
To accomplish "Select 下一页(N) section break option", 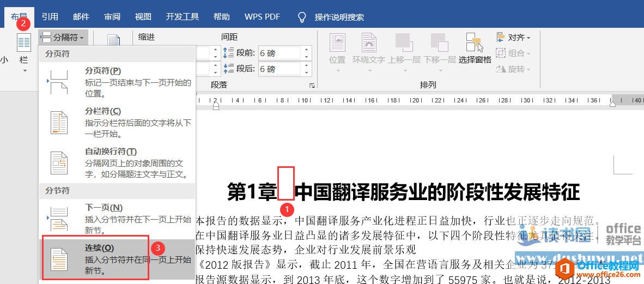I will tap(117, 219).
